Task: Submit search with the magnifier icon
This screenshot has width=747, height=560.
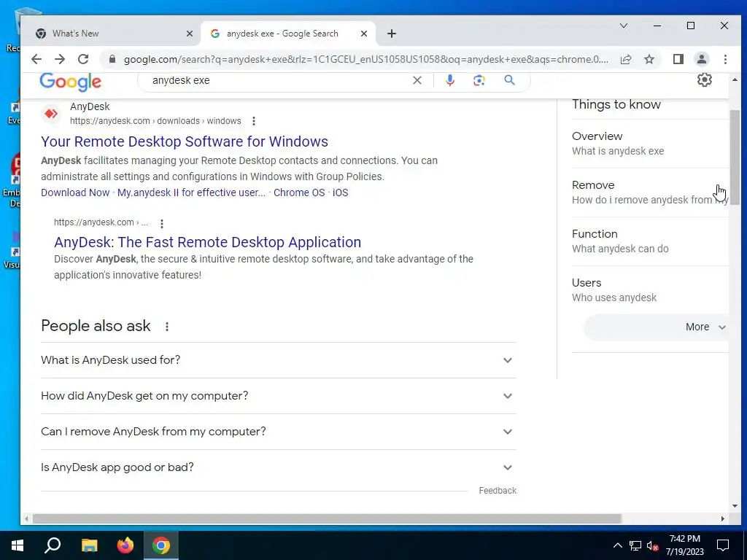Action: point(509,80)
